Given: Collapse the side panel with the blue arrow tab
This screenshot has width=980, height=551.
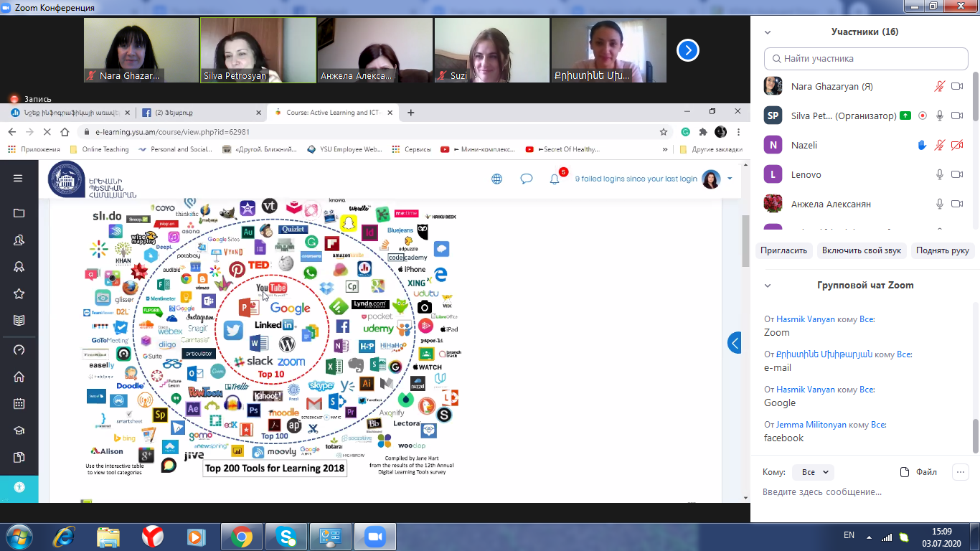Looking at the screenshot, I should tap(735, 343).
